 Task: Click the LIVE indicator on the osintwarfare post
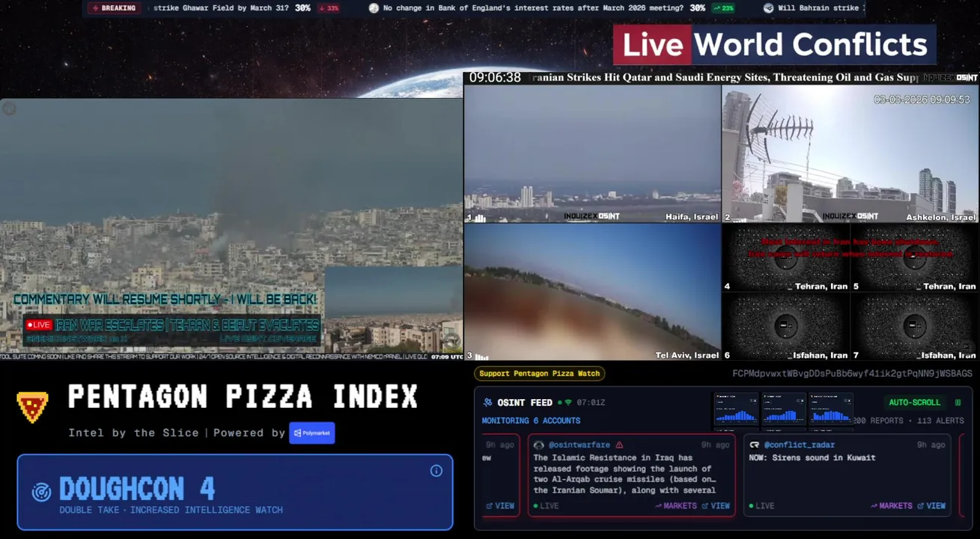[x=546, y=506]
